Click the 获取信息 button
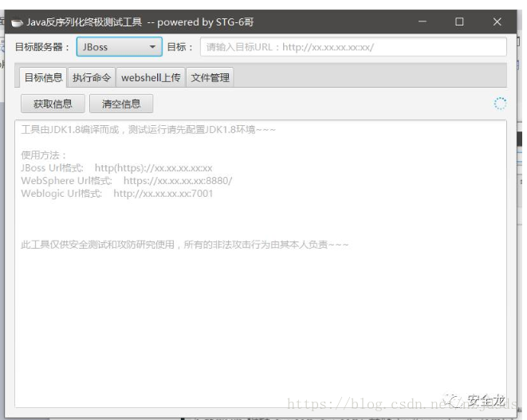The image size is (527, 420). tap(53, 104)
